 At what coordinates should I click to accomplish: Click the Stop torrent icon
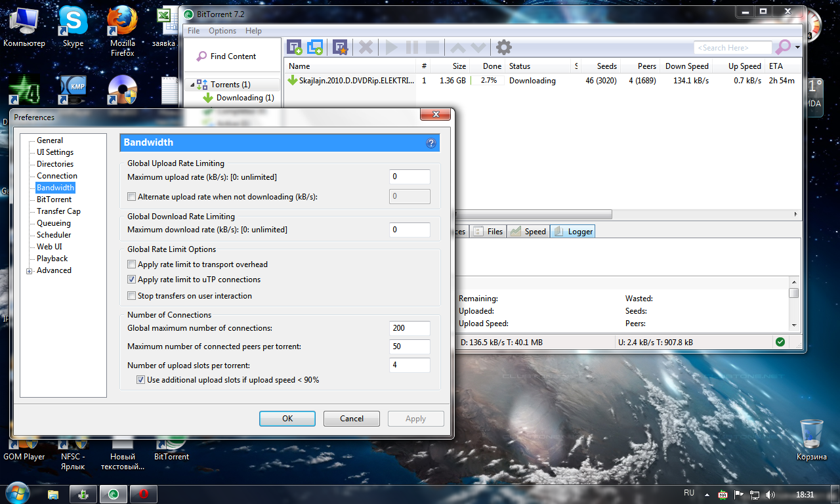click(432, 47)
